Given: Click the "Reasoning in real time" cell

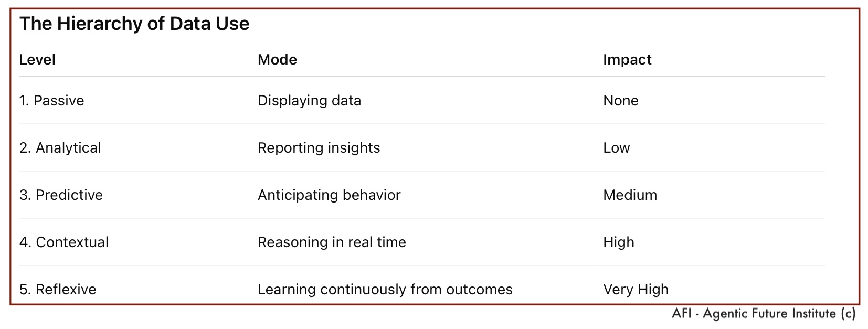Looking at the screenshot, I should [x=332, y=242].
